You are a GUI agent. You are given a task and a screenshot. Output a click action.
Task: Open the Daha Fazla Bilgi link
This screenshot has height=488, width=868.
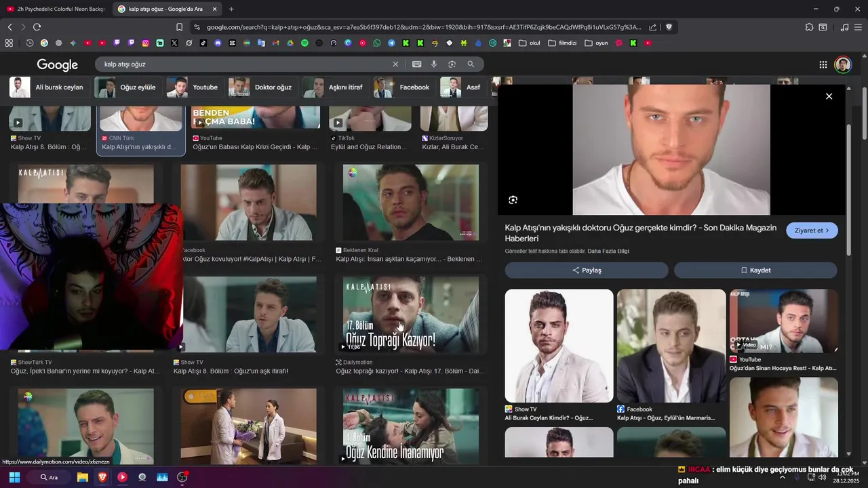[608, 251]
